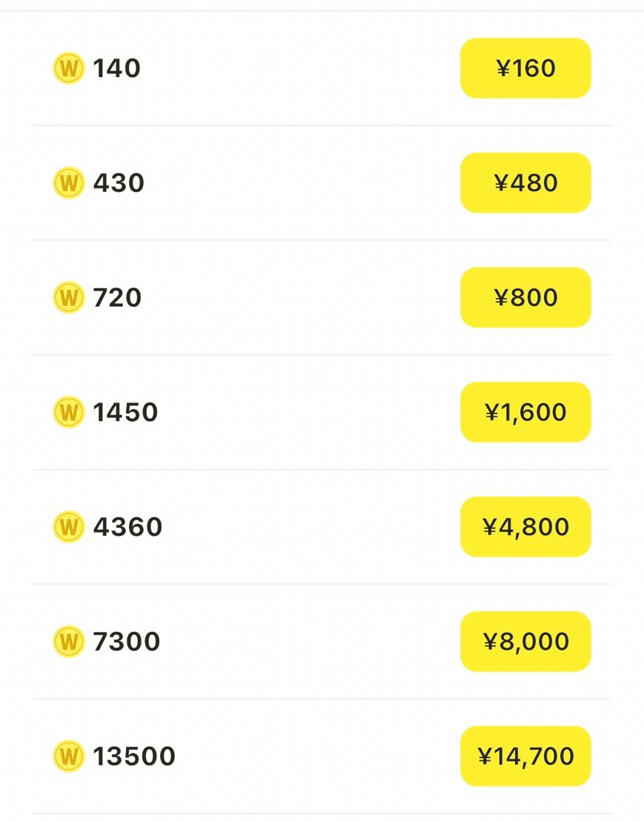The width and height of the screenshot is (644, 821).
Task: Tap the coin icon next to 4360
Action: click(x=69, y=527)
